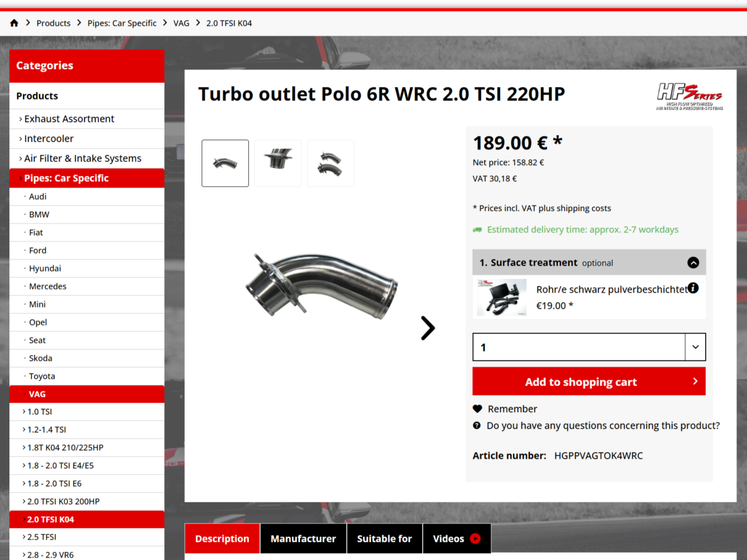
Task: Select the Audi subcategory
Action: (x=87, y=197)
